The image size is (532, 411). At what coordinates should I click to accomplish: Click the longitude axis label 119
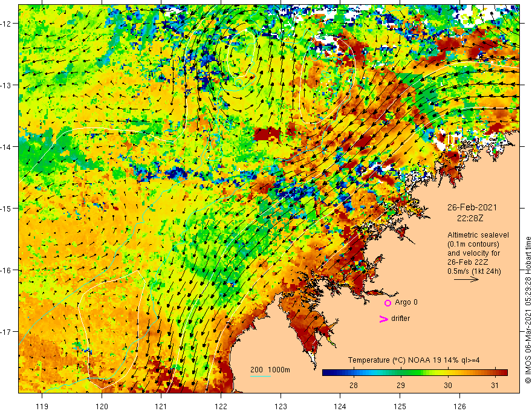coord(42,406)
